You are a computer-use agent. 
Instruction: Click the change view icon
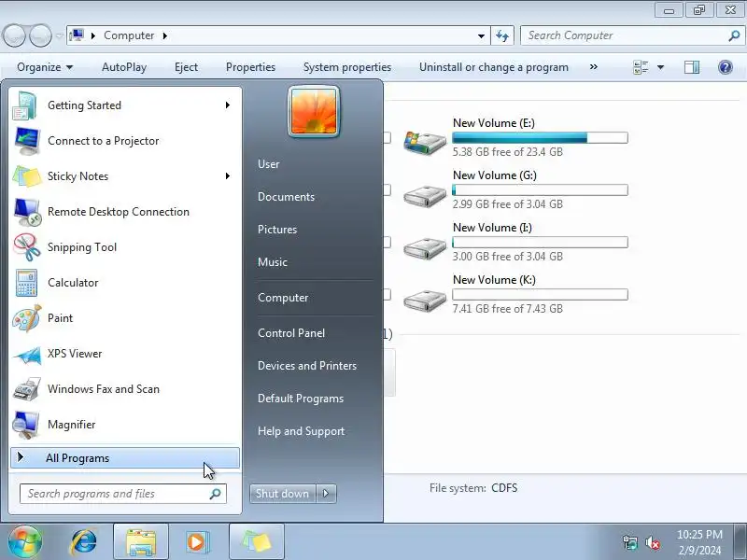coord(641,67)
